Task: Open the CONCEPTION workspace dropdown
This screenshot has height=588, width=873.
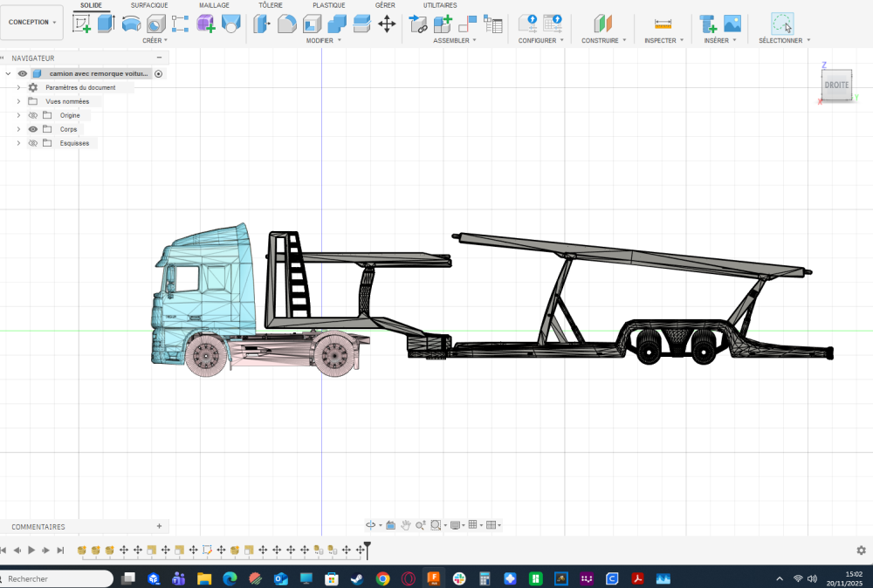Action: pyautogui.click(x=32, y=23)
